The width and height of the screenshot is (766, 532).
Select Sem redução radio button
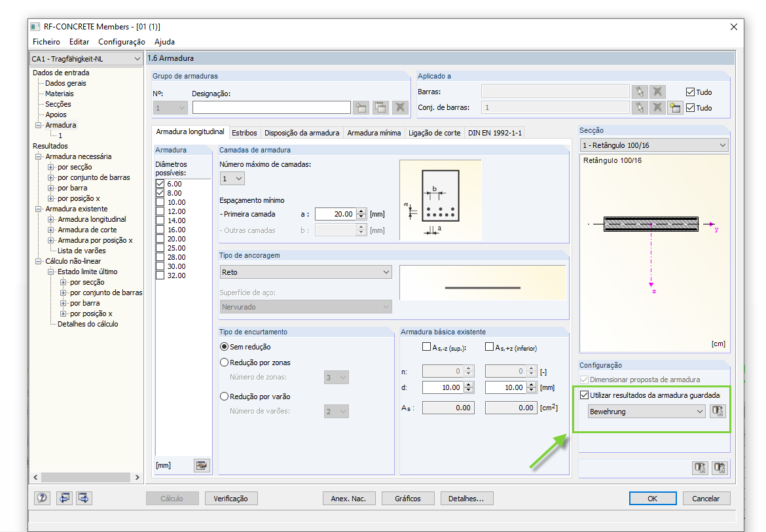(x=224, y=347)
